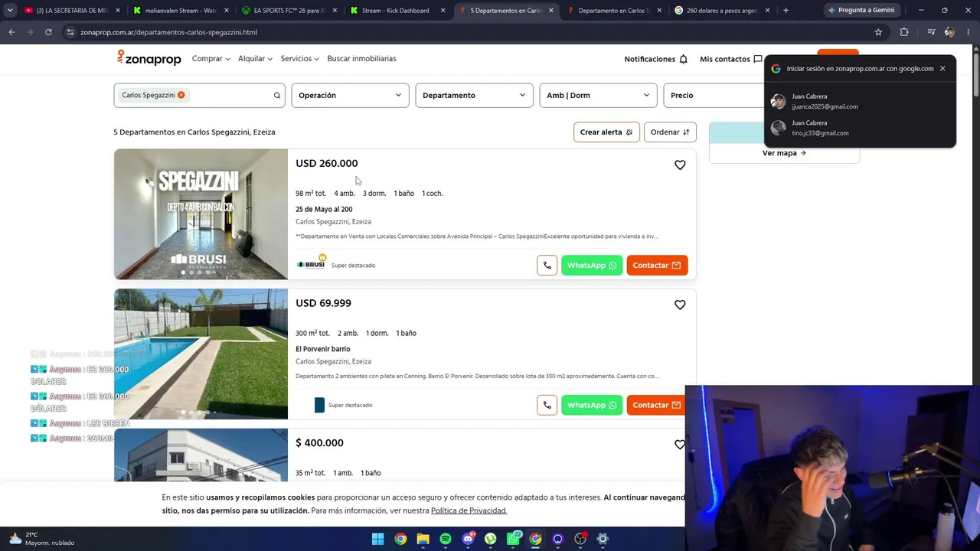980x551 pixels.
Task: Expand the Servicios menu
Action: pyautogui.click(x=299, y=59)
